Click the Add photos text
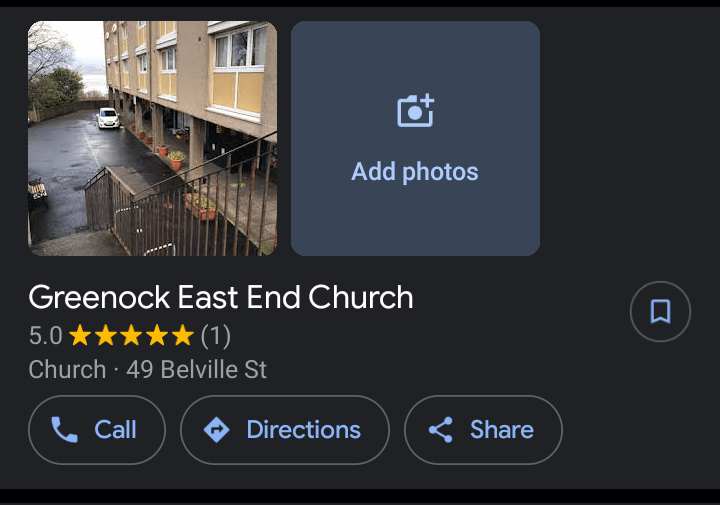The height and width of the screenshot is (505, 720). pos(415,172)
